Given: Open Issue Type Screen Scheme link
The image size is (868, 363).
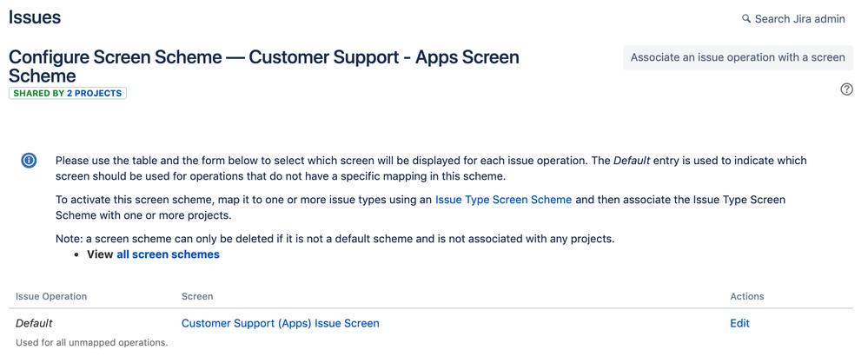Looking at the screenshot, I should point(503,200).
